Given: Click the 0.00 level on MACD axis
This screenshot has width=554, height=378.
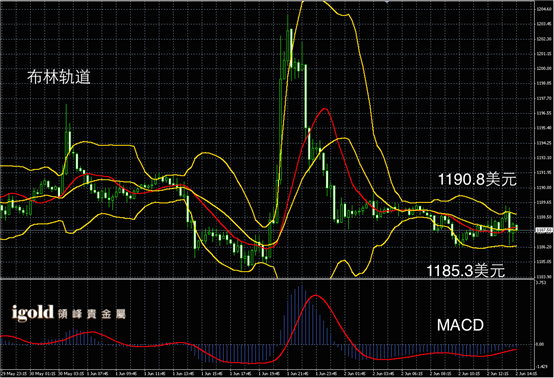Looking at the screenshot, I should coord(540,344).
